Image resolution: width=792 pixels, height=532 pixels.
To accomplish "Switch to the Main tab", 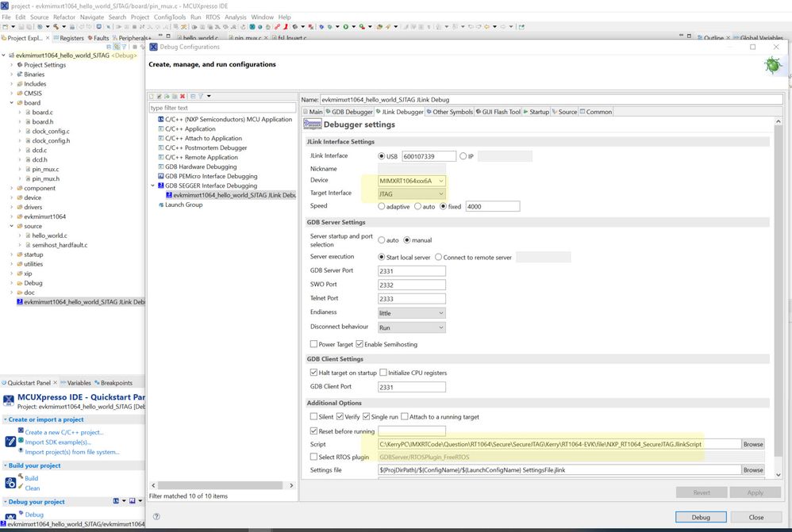I will [x=313, y=112].
